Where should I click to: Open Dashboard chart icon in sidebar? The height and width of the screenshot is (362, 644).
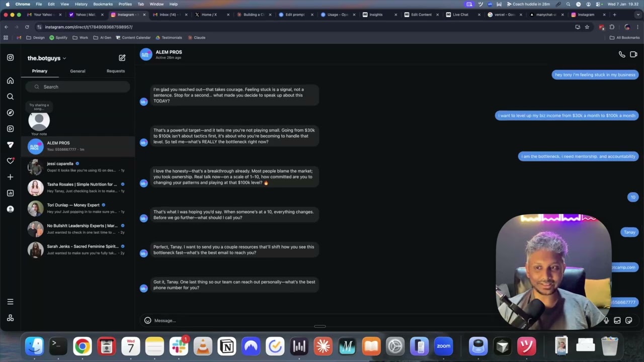point(10,193)
